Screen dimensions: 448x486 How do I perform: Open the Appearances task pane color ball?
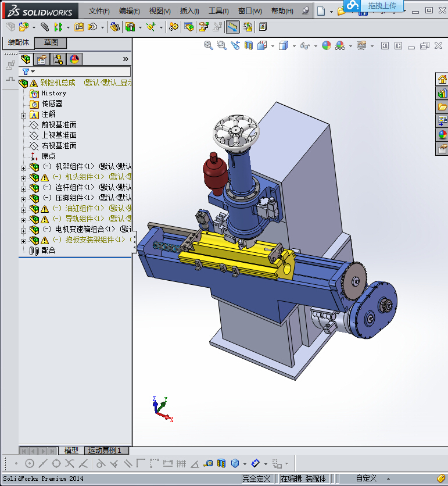point(442,135)
